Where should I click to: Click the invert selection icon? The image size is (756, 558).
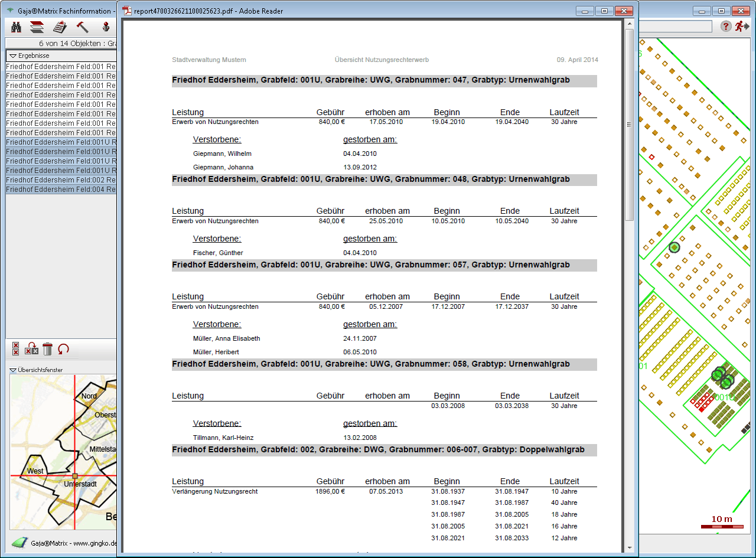point(32,349)
